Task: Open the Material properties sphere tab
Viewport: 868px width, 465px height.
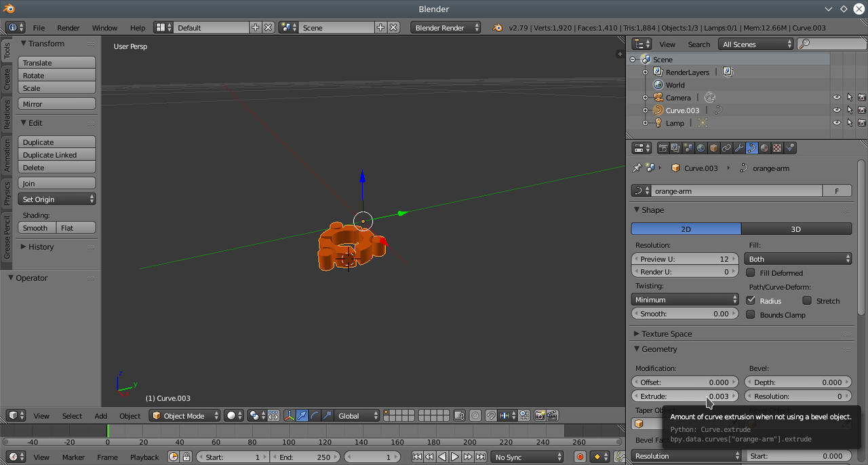Action: click(764, 148)
